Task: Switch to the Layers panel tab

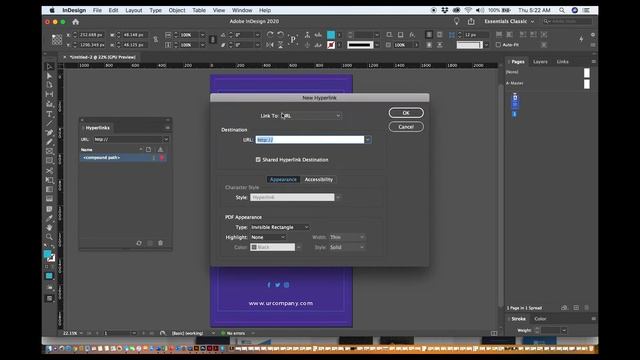Action: click(540, 62)
